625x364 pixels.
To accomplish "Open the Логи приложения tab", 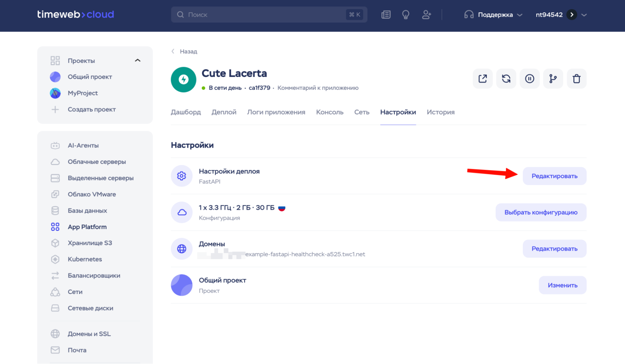I will point(276,112).
